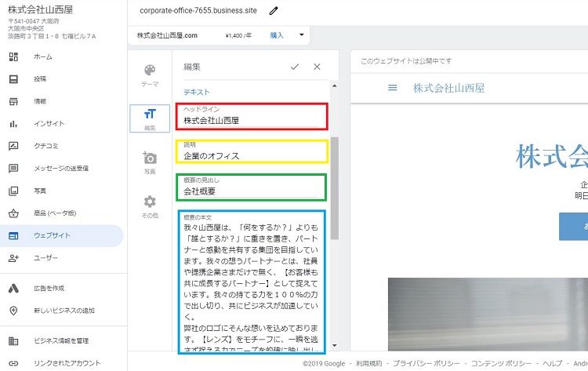Click the ヘッドライン text field
This screenshot has height=371, width=588.
[x=252, y=117]
